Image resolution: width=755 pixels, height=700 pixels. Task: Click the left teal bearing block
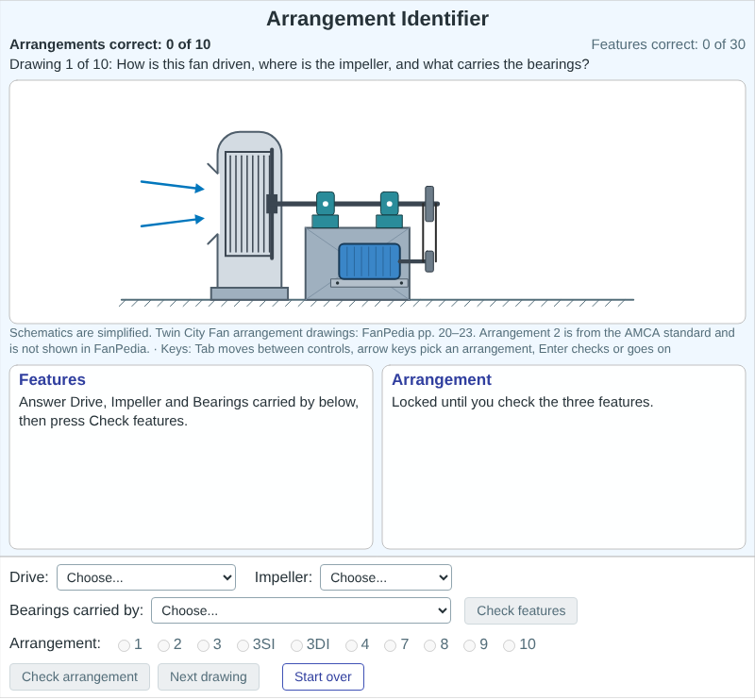coord(326,209)
